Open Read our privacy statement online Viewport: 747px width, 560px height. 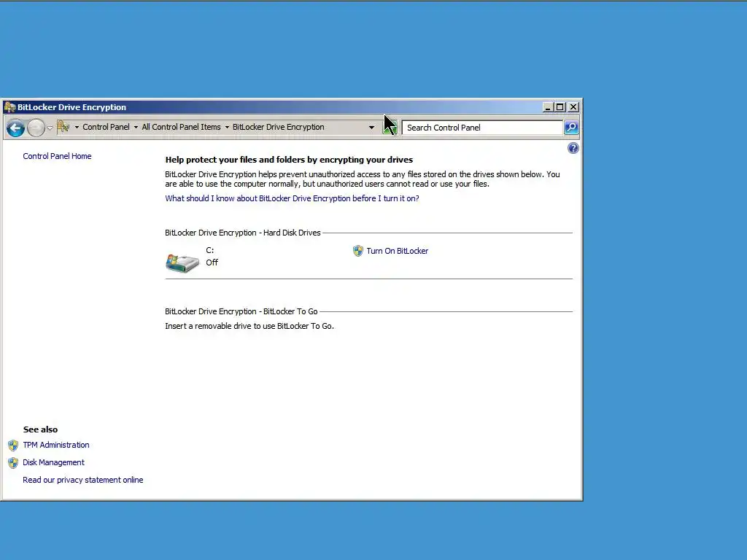tap(83, 480)
